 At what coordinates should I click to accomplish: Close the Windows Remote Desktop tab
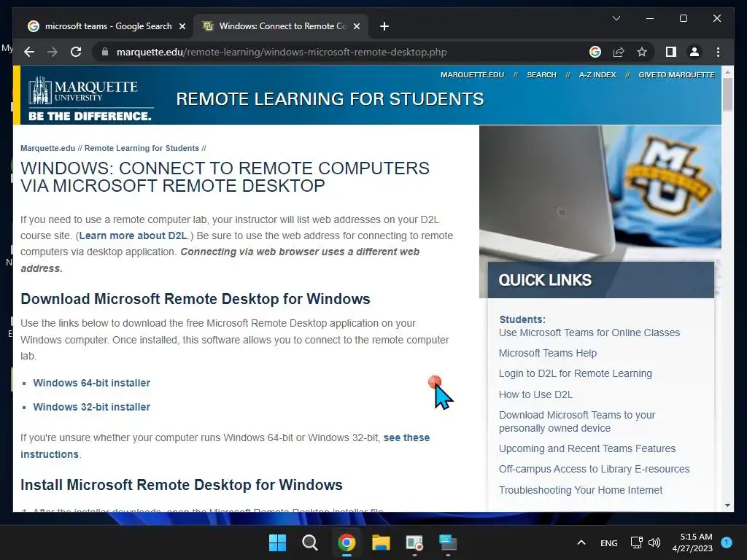356,26
